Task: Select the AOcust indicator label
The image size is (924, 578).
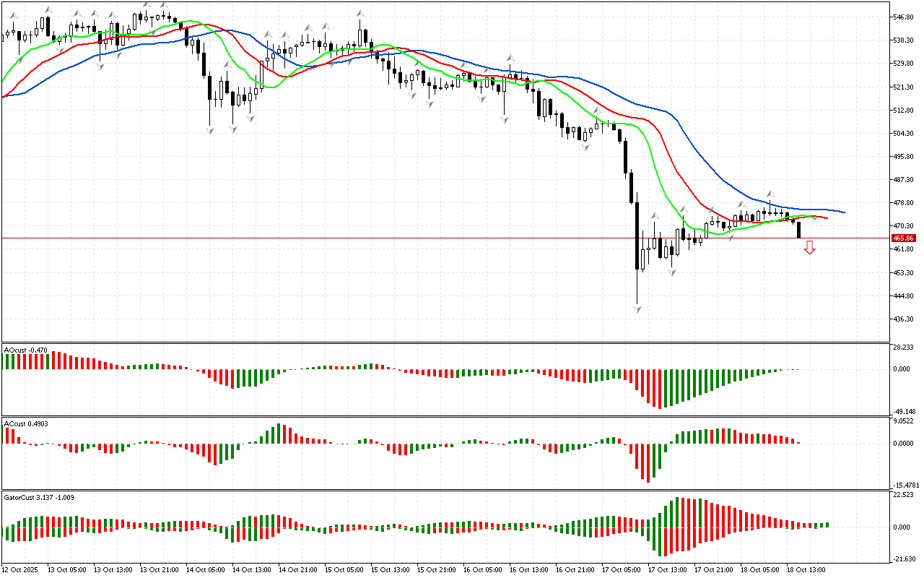Action: (26, 350)
